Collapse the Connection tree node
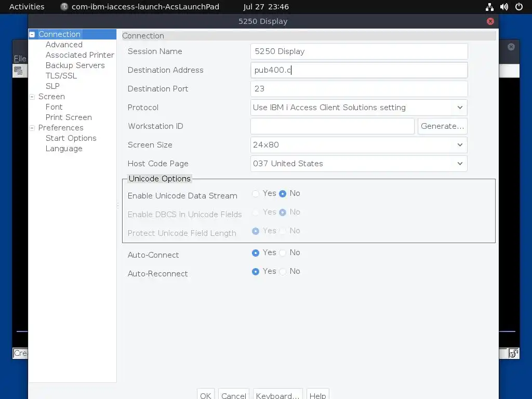Image resolution: width=532 pixels, height=399 pixels. 32,34
